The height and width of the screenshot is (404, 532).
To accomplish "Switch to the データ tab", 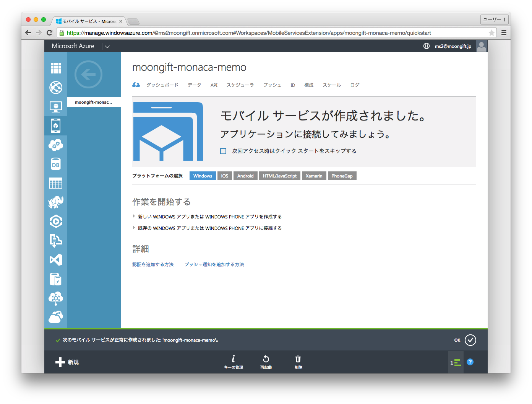I will pos(194,85).
